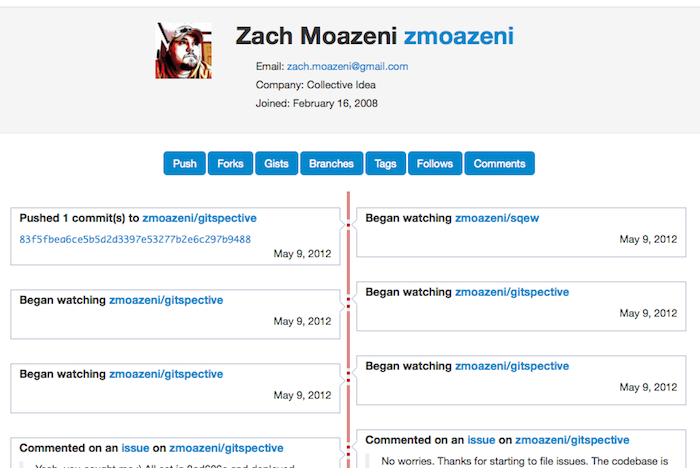700x468 pixels.
Task: Open zmoazeni/gitspective link in the Pushed commit entry
Action: point(199,217)
